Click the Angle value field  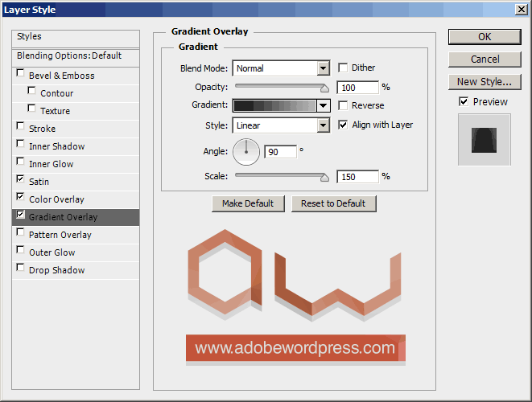281,152
